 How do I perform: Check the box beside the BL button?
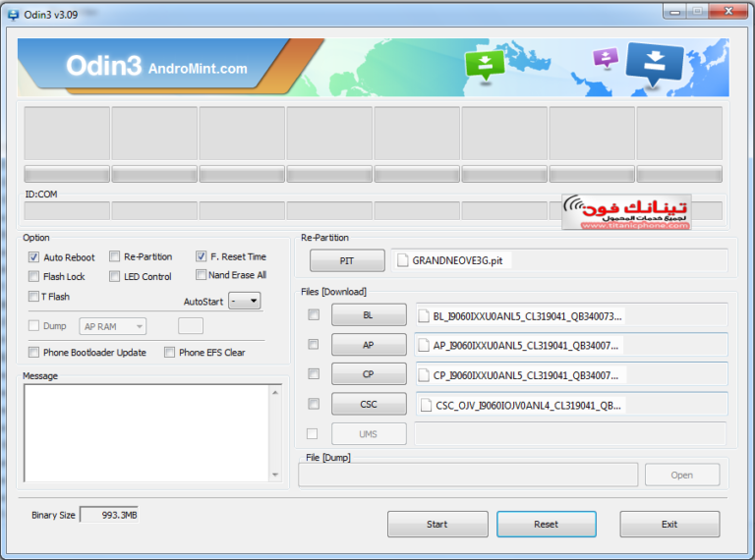coord(314,314)
